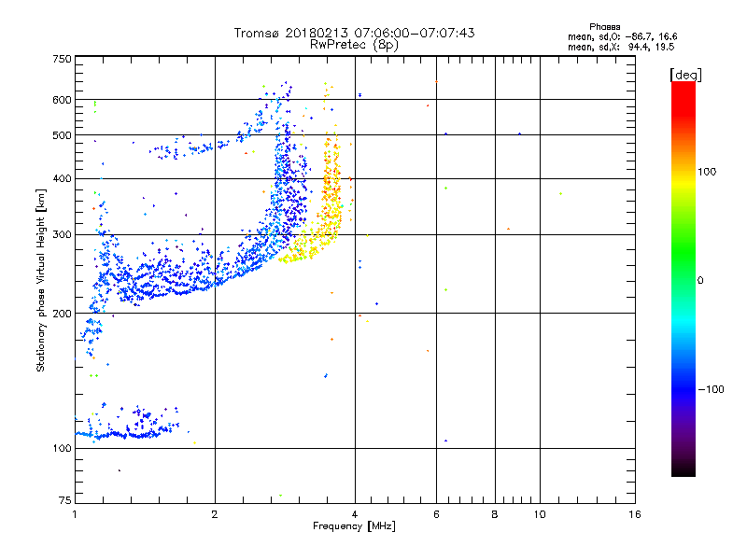Click the y-axis tick label "75"
This screenshot has height=560, width=747.
click(65, 500)
